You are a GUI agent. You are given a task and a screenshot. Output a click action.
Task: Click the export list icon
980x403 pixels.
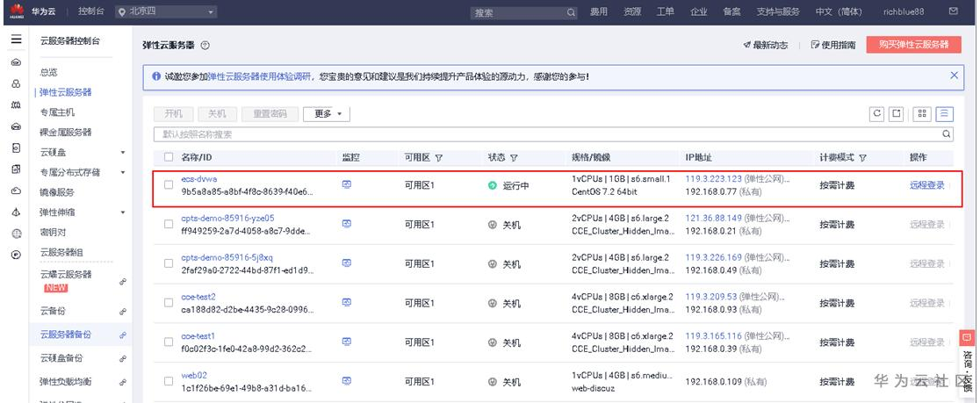(x=897, y=113)
